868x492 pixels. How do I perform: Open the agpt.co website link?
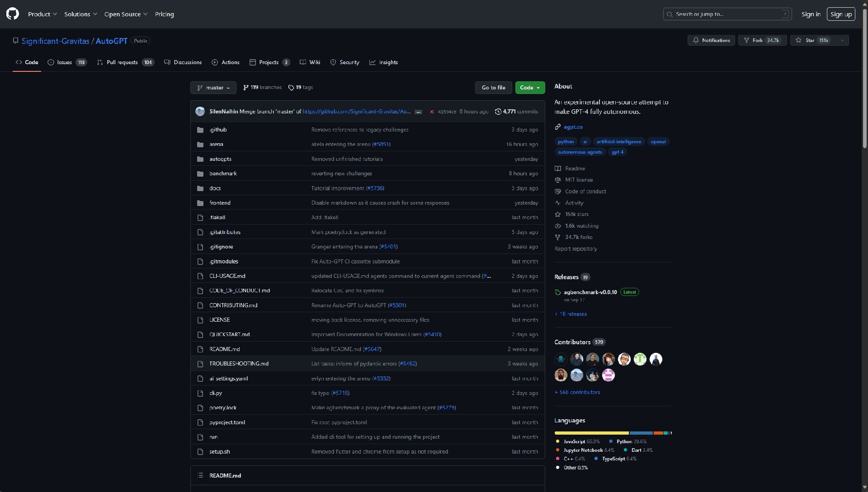click(x=573, y=127)
